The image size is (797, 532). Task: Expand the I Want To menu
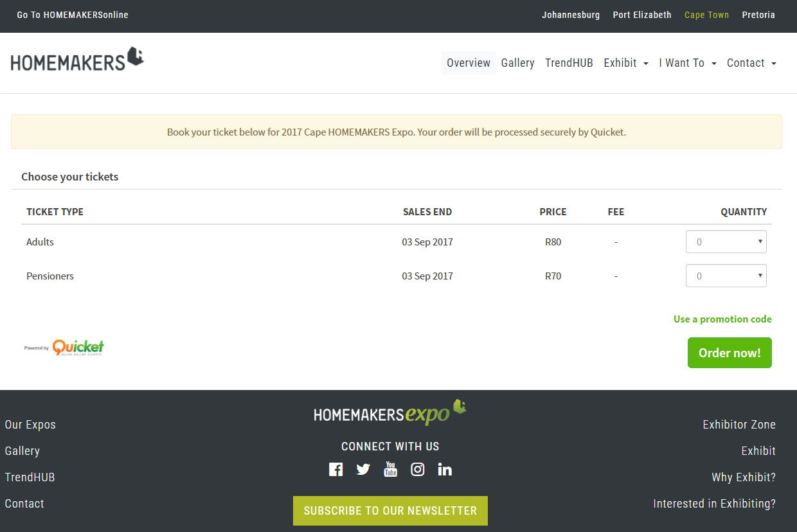point(688,63)
